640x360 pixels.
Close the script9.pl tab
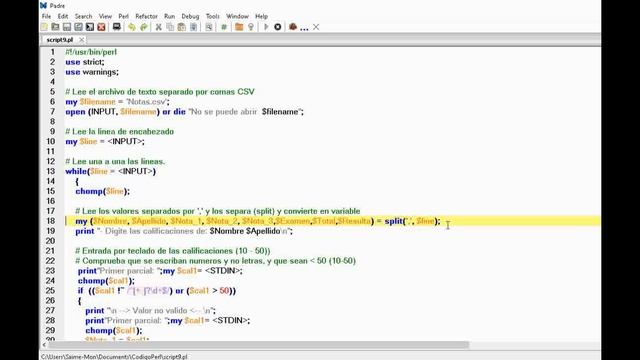(x=81, y=40)
